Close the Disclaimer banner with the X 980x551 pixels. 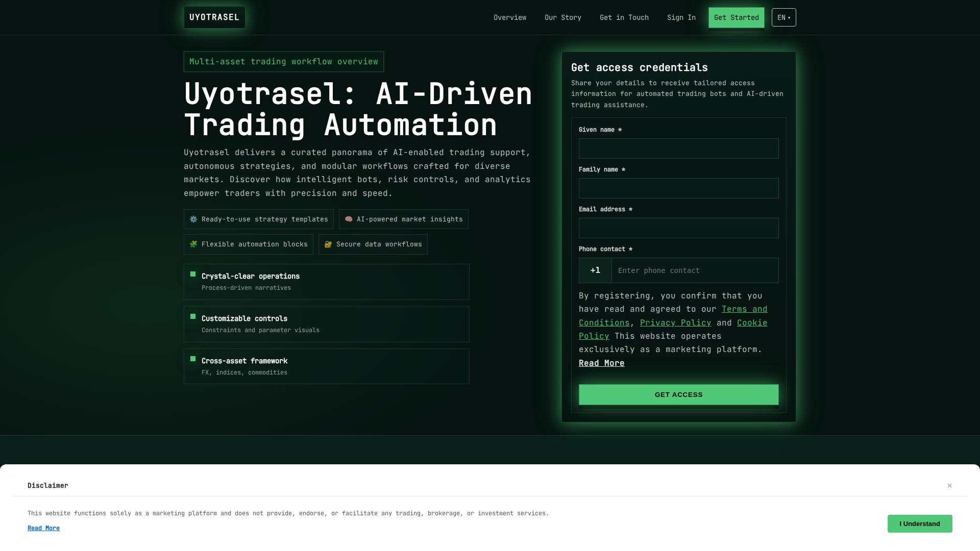[x=949, y=486]
